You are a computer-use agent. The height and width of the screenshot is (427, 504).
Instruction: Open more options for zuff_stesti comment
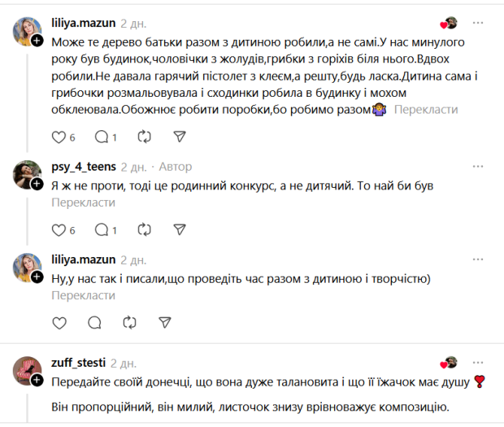pos(479,363)
